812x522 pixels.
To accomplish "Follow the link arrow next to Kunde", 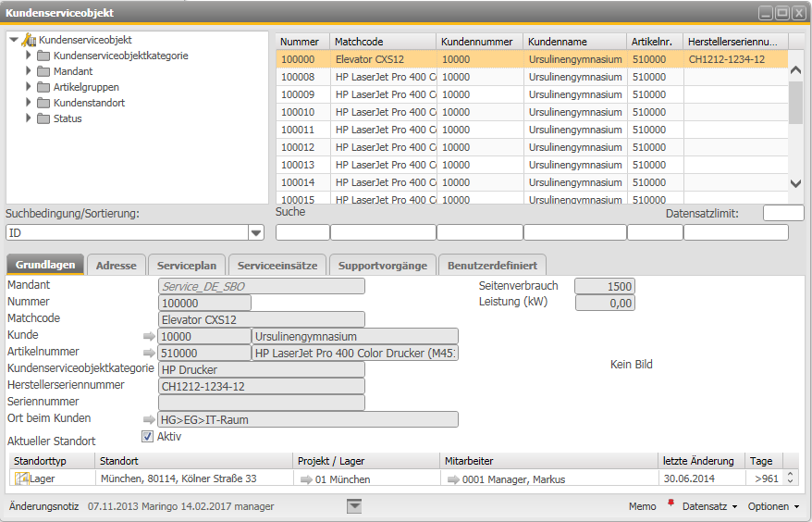I will click(x=149, y=336).
